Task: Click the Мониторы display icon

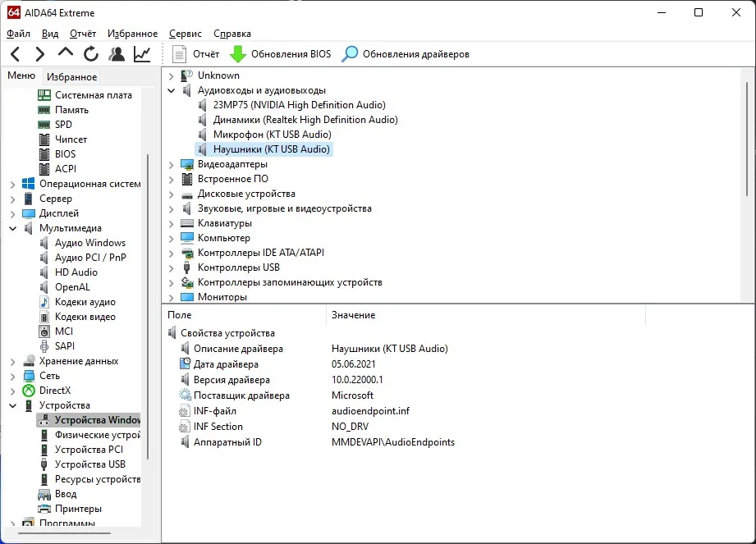Action: [187, 297]
